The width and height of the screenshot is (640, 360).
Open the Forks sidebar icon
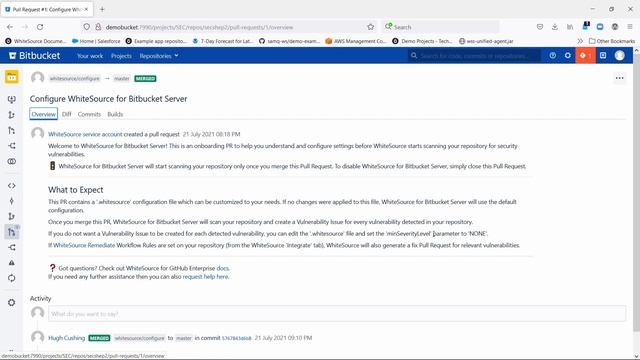pos(11,247)
